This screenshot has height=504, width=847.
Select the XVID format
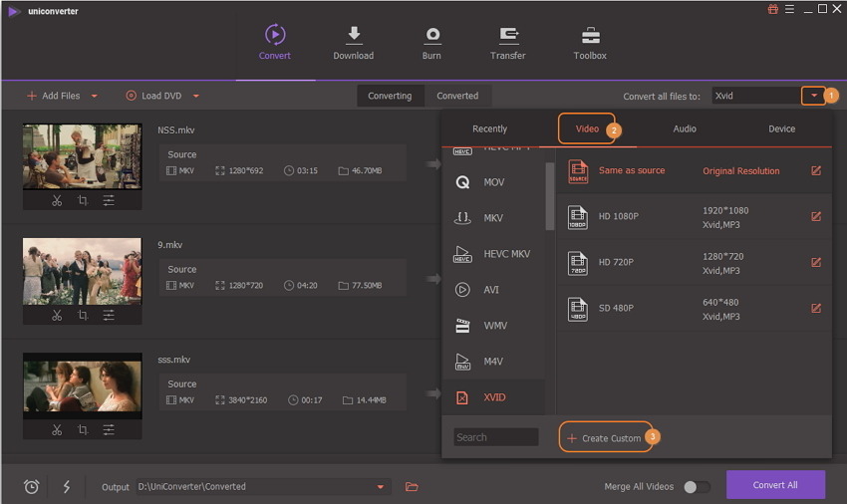click(x=493, y=397)
